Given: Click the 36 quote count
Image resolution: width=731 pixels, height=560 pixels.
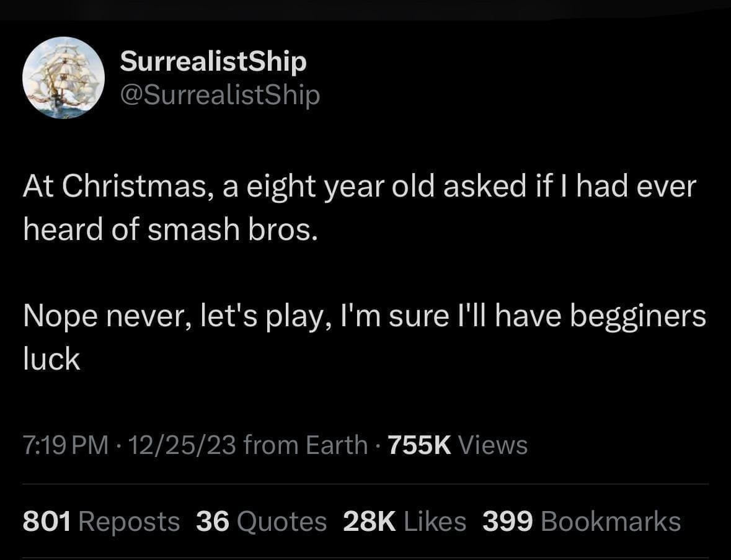Looking at the screenshot, I should [213, 522].
